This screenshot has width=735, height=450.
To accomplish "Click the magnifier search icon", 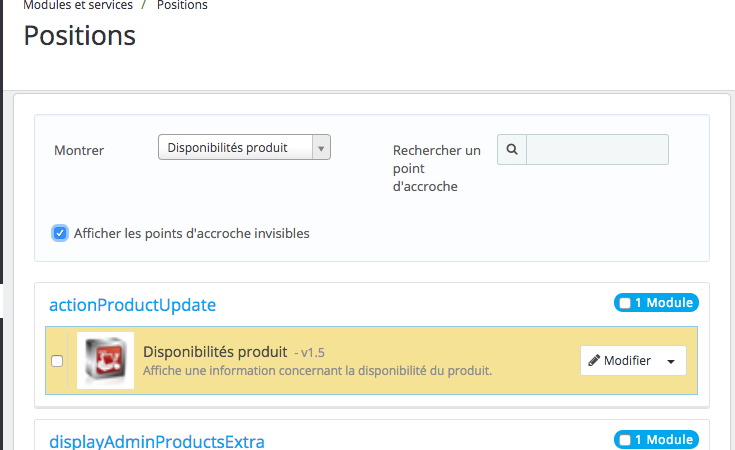I will click(512, 149).
